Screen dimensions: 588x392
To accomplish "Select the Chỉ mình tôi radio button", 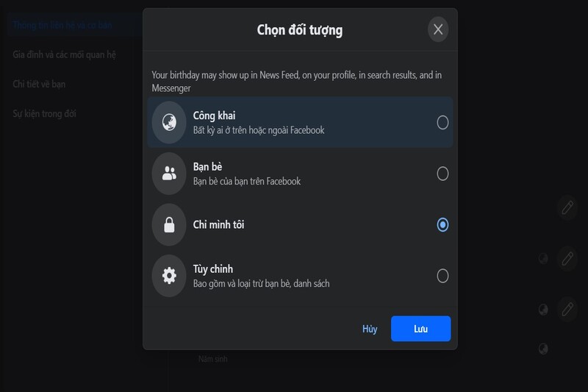I will tap(442, 225).
